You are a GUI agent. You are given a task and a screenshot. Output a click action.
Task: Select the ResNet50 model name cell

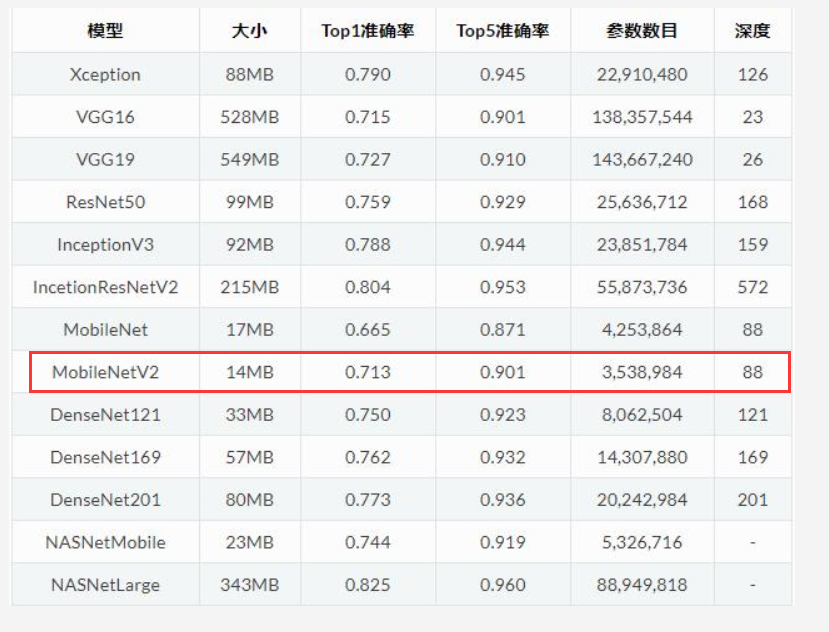pyautogui.click(x=105, y=202)
